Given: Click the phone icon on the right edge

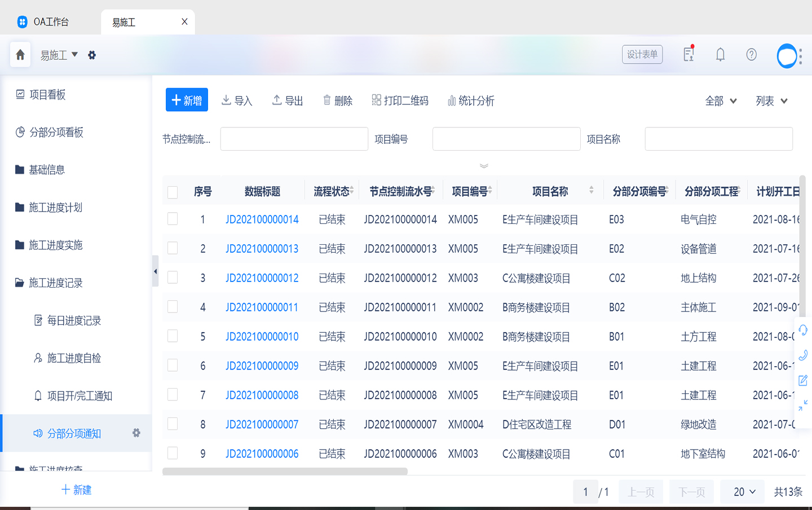Looking at the screenshot, I should [x=803, y=355].
